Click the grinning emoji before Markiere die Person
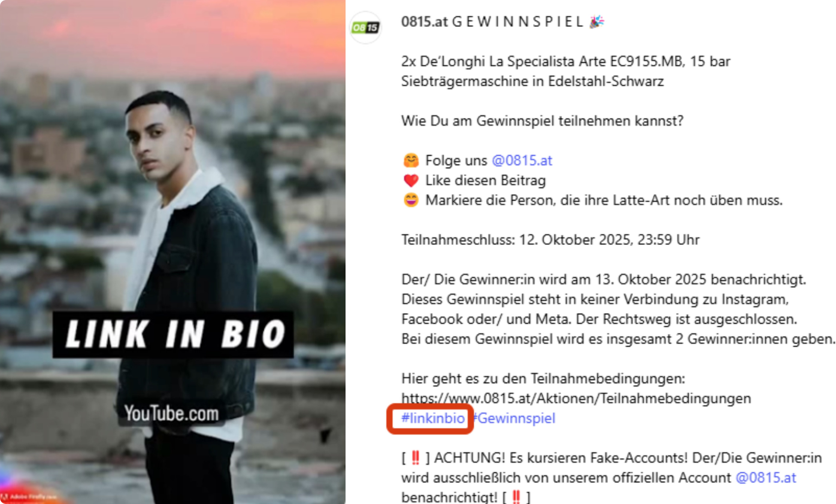Image resolution: width=836 pixels, height=504 pixels. (x=410, y=201)
